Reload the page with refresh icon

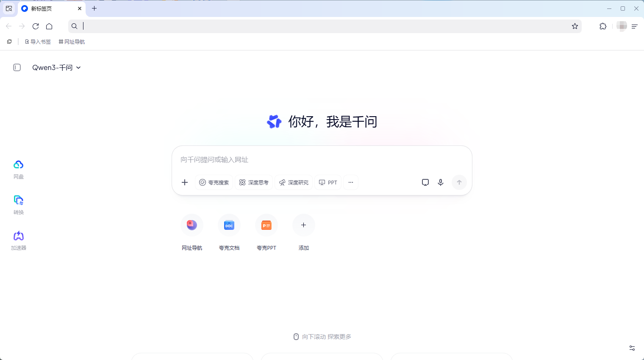tap(36, 26)
